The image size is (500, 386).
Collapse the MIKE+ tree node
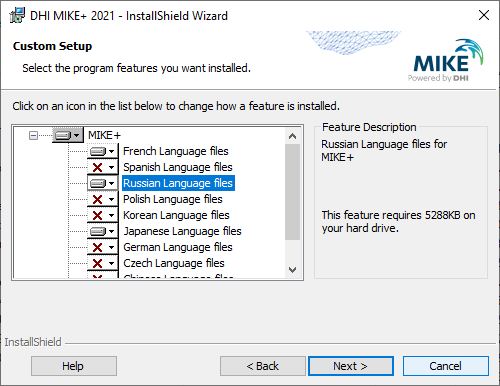33,135
